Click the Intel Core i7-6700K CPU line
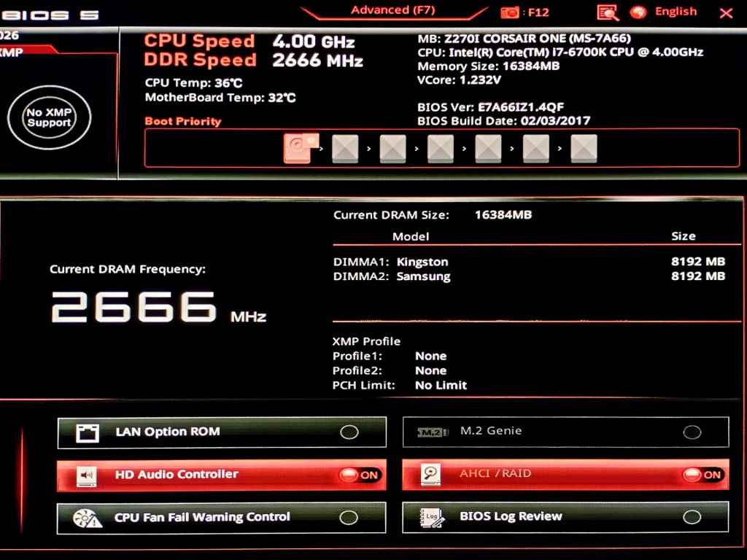747x560 pixels. 560,52
